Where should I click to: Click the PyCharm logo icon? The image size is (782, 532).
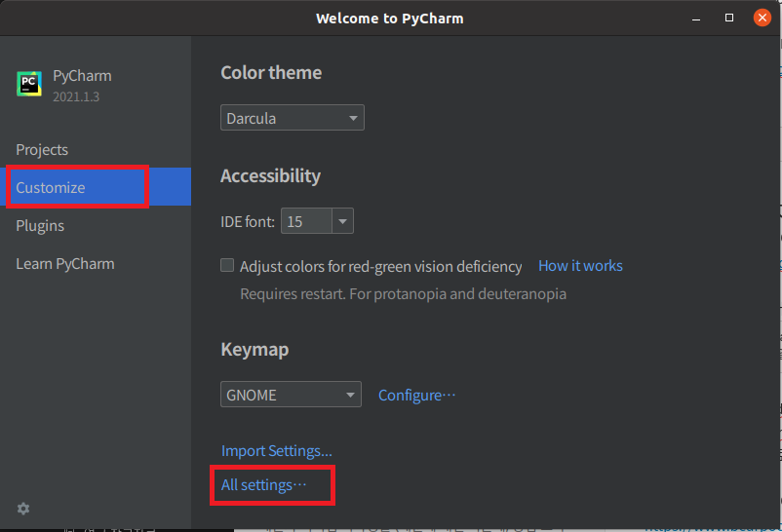pos(29,83)
